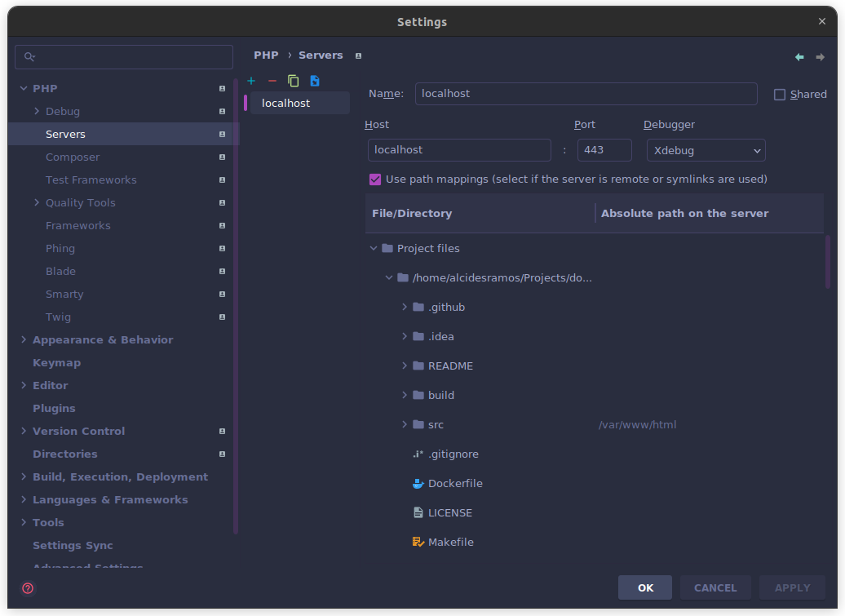This screenshot has width=845, height=616.
Task: Click the .github folder icon
Action: [x=418, y=308]
